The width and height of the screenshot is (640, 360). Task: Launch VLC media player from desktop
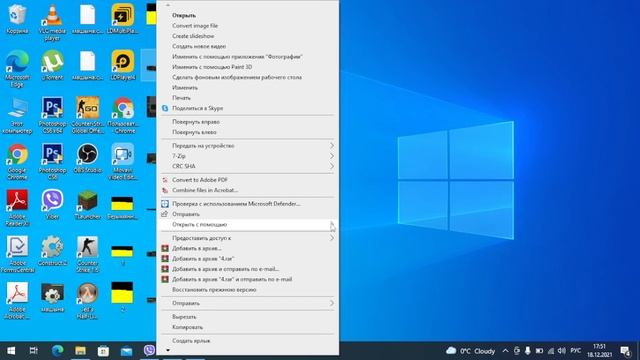[x=52, y=22]
